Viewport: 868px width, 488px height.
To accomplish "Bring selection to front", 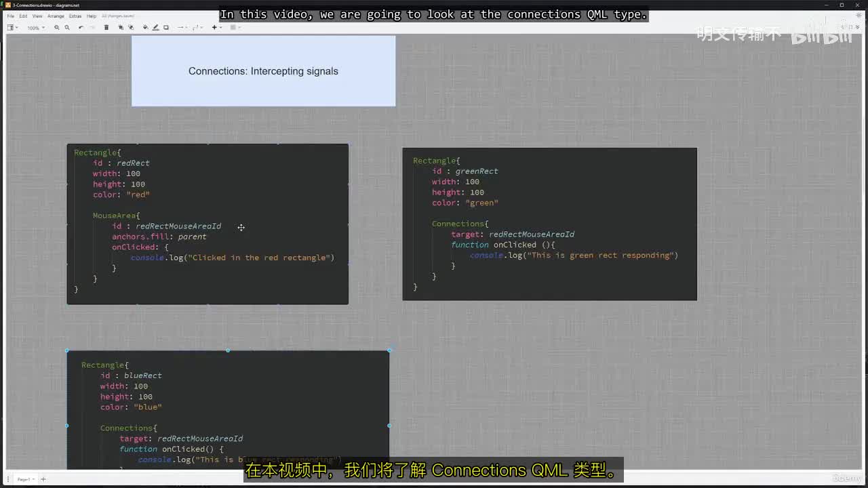I will [121, 27].
